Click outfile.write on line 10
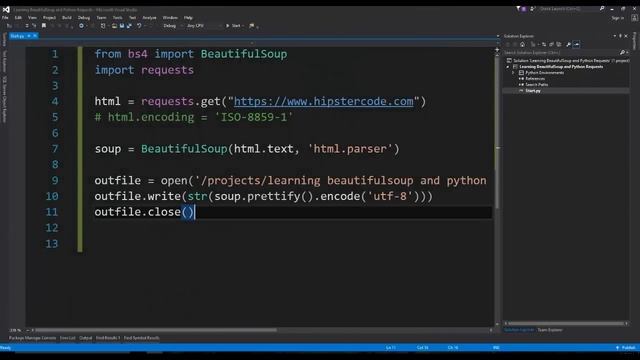 [138, 196]
